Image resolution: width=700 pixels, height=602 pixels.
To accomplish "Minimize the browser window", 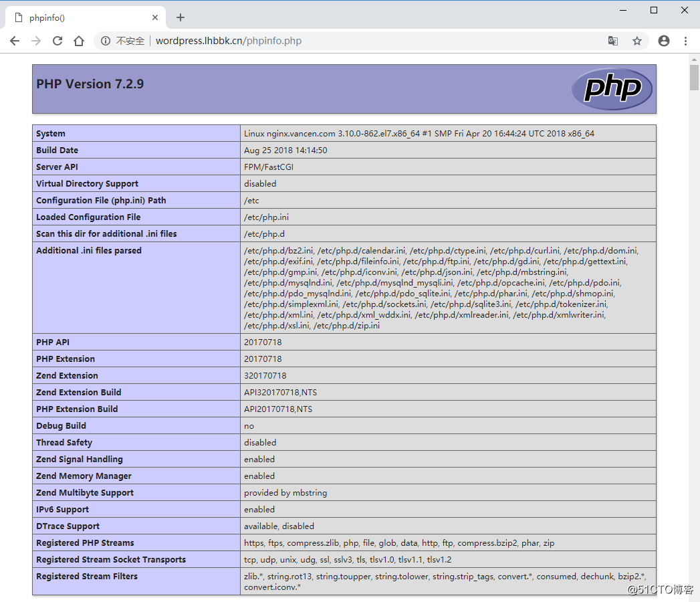I will point(623,10).
